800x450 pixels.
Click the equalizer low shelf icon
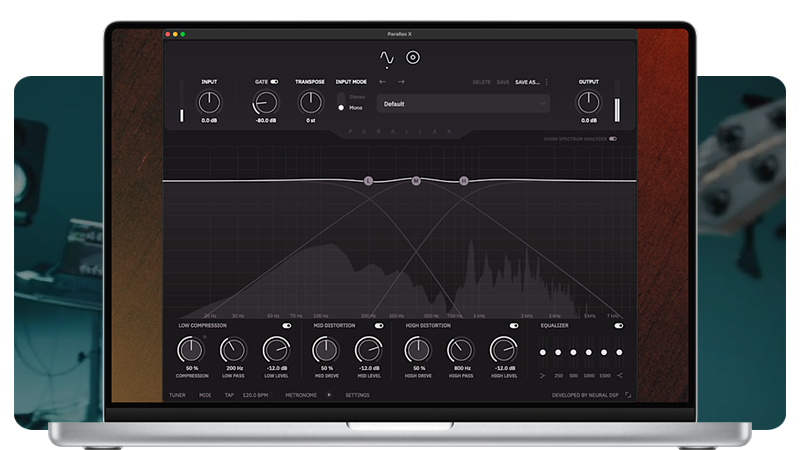543,376
